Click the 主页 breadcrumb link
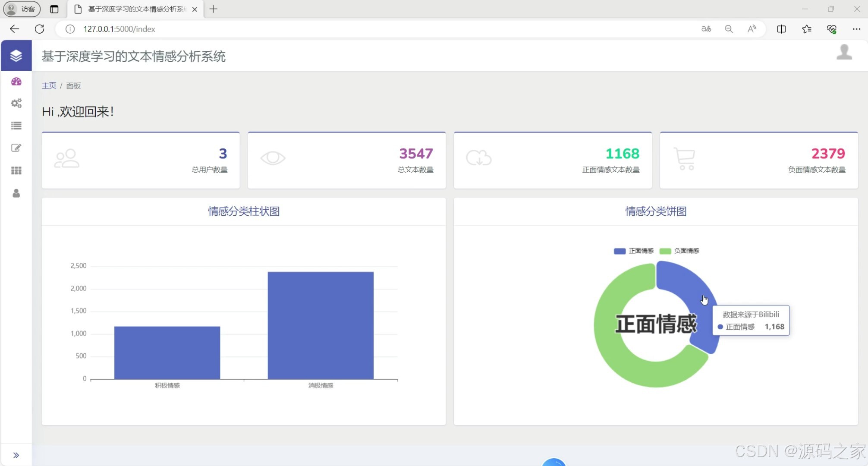 [49, 85]
